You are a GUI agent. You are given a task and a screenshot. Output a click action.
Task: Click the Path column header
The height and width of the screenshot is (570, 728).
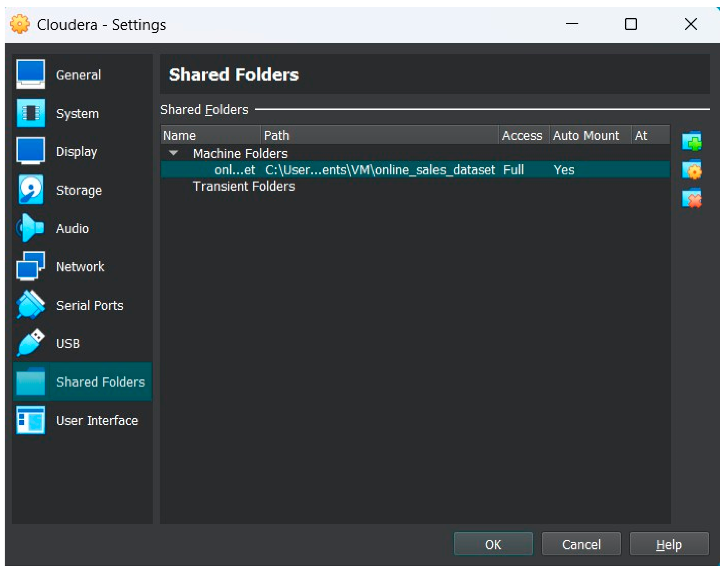pos(379,136)
